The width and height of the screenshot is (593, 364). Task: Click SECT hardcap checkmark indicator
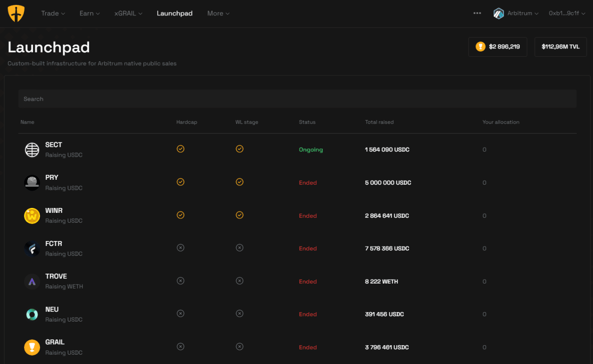[180, 149]
